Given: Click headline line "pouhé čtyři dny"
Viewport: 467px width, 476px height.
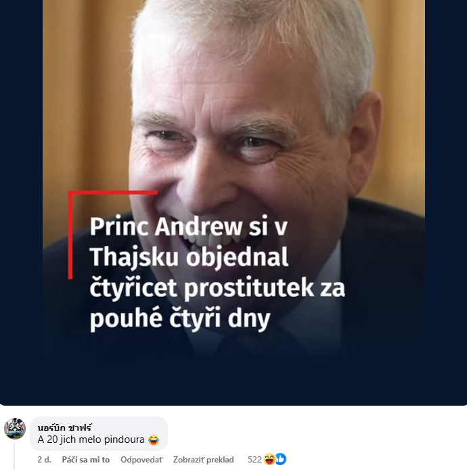Looking at the screenshot, I should point(180,318).
